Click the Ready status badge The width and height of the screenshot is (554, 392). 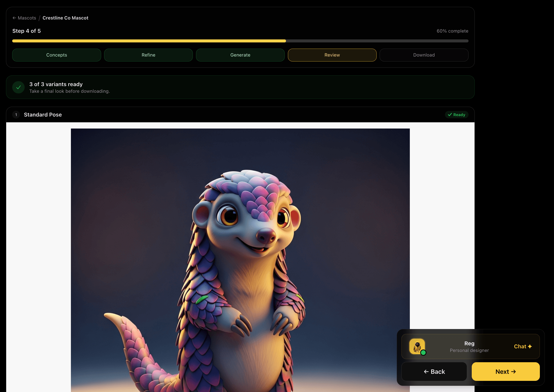pos(457,115)
